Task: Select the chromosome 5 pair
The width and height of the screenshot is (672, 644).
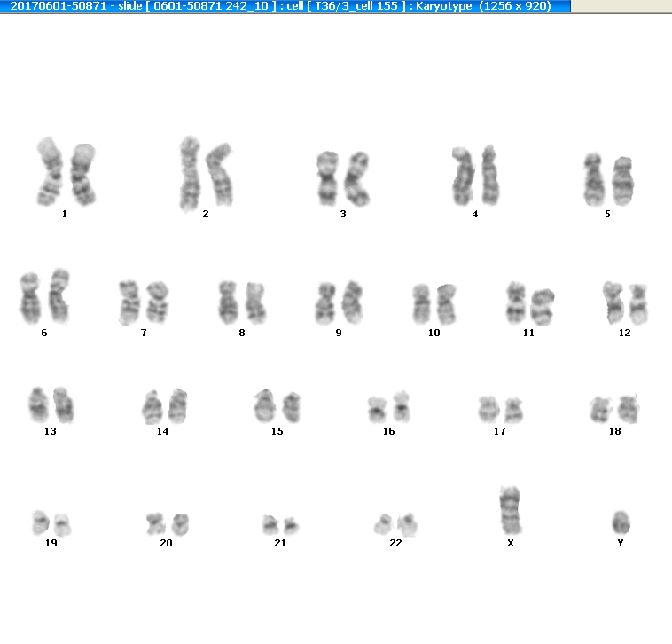Action: point(608,179)
